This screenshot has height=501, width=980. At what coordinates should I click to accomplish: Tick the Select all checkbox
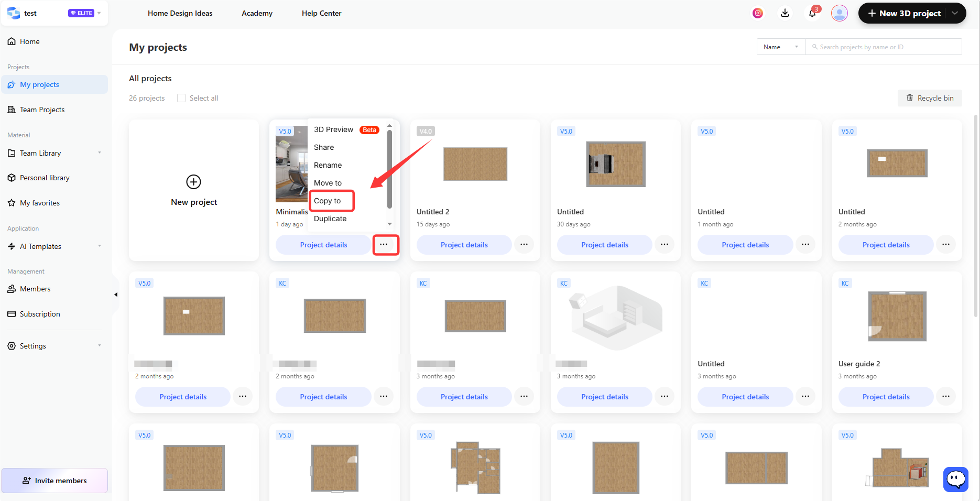tap(181, 98)
